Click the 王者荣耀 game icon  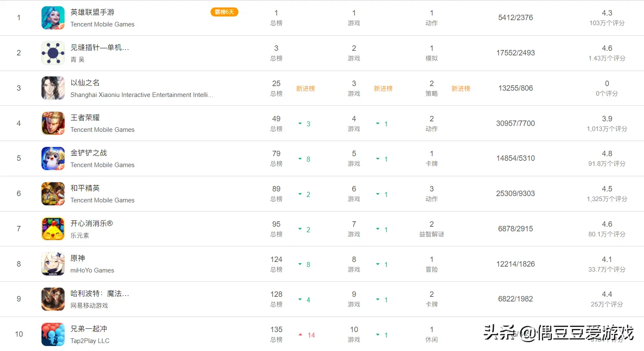point(53,123)
